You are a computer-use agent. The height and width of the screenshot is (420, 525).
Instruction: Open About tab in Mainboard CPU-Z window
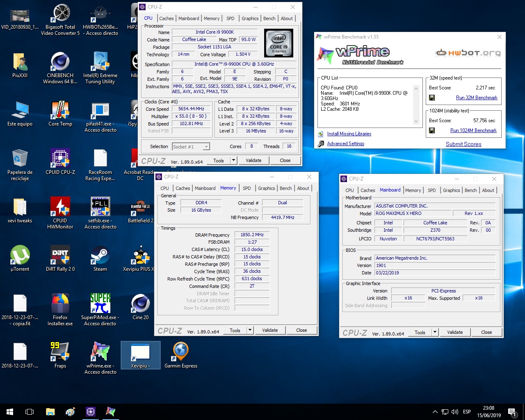[488, 190]
